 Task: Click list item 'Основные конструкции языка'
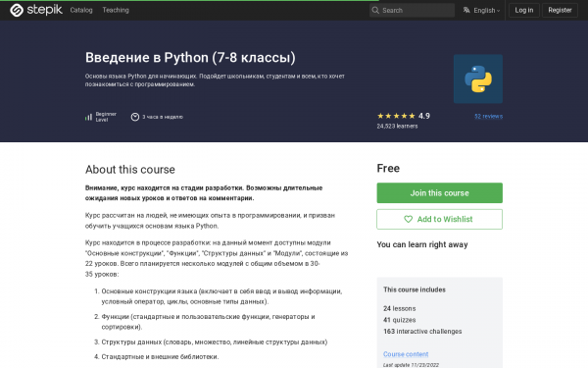221,296
